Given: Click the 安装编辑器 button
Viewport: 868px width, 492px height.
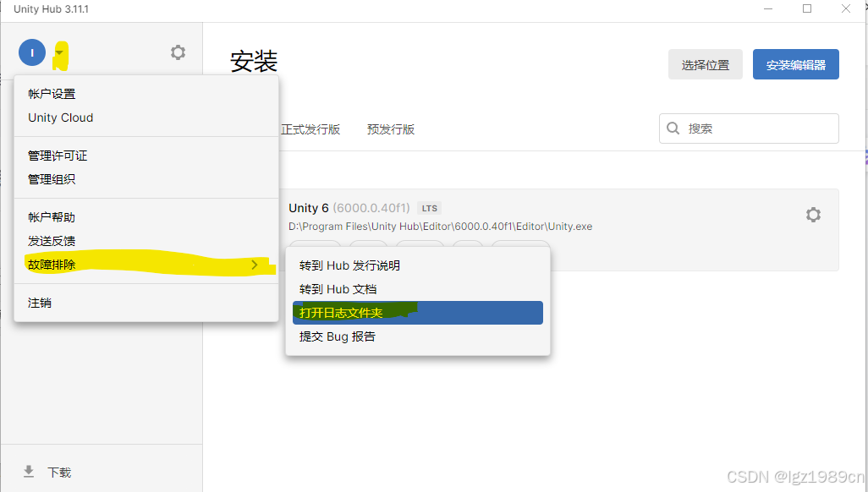Looking at the screenshot, I should (795, 65).
